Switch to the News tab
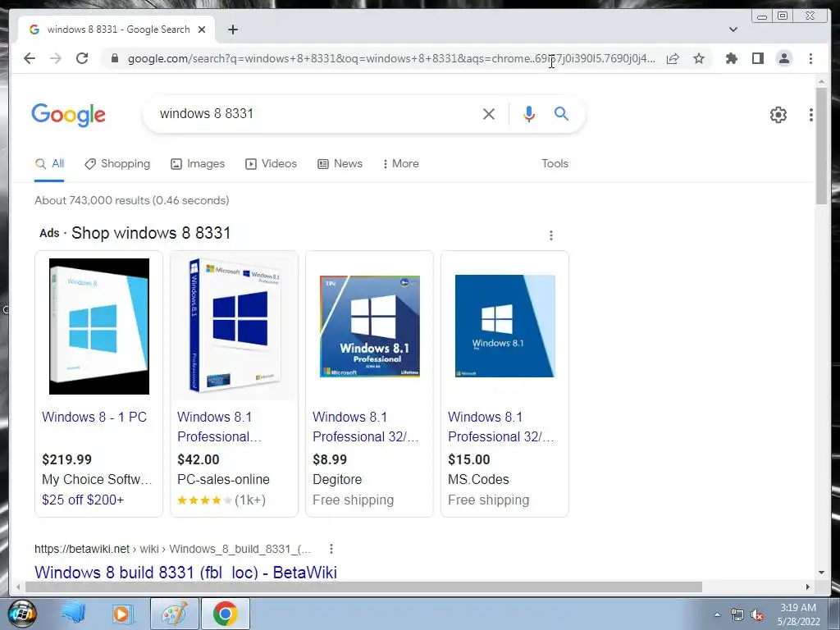840x630 pixels. pos(340,164)
